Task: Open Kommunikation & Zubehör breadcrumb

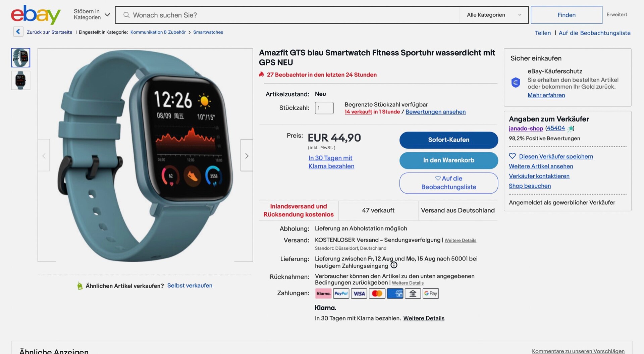Action: [158, 32]
